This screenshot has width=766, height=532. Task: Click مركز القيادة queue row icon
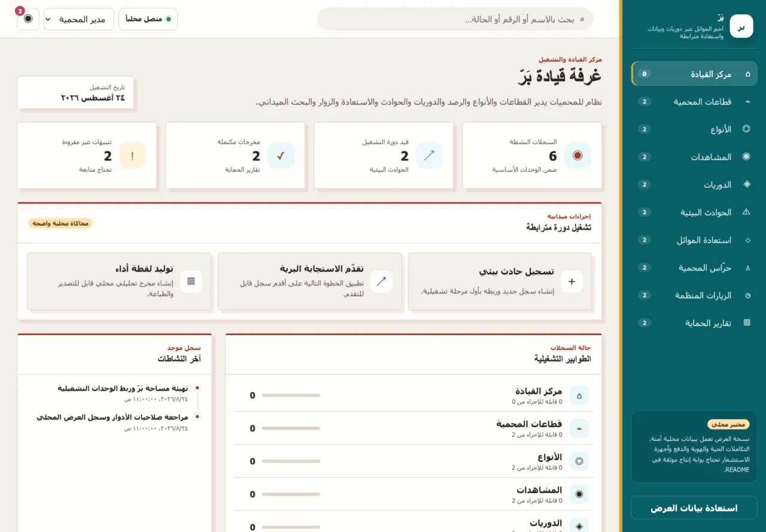click(579, 396)
